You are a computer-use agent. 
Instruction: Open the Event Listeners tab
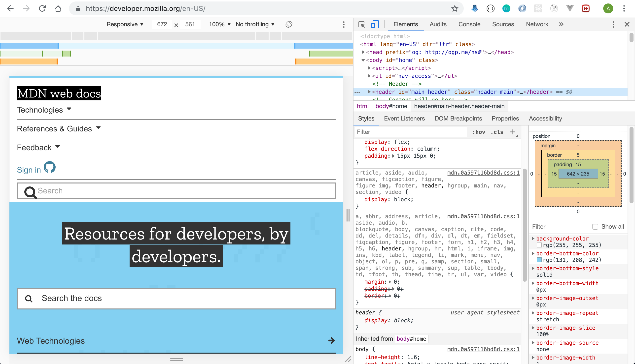click(404, 119)
